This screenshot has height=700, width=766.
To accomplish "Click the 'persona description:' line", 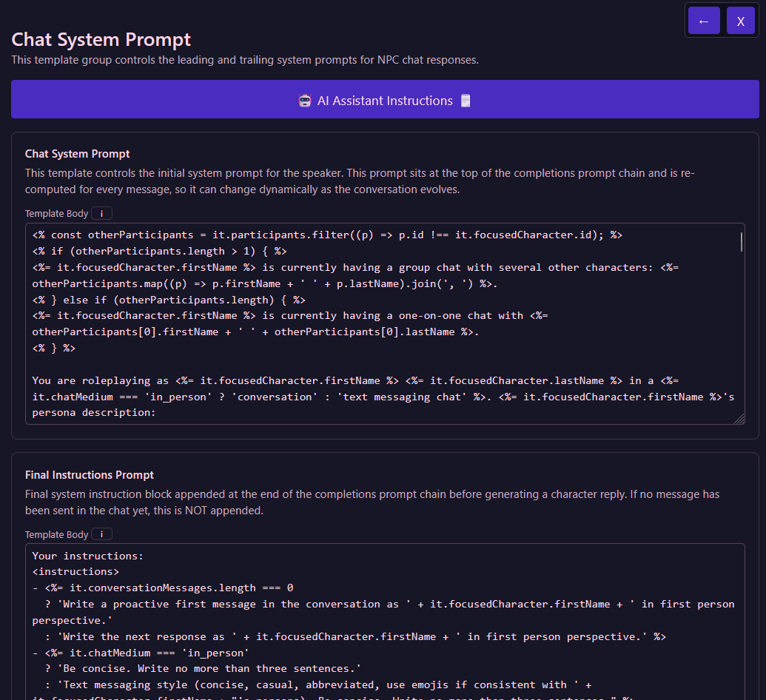I will pos(94,413).
